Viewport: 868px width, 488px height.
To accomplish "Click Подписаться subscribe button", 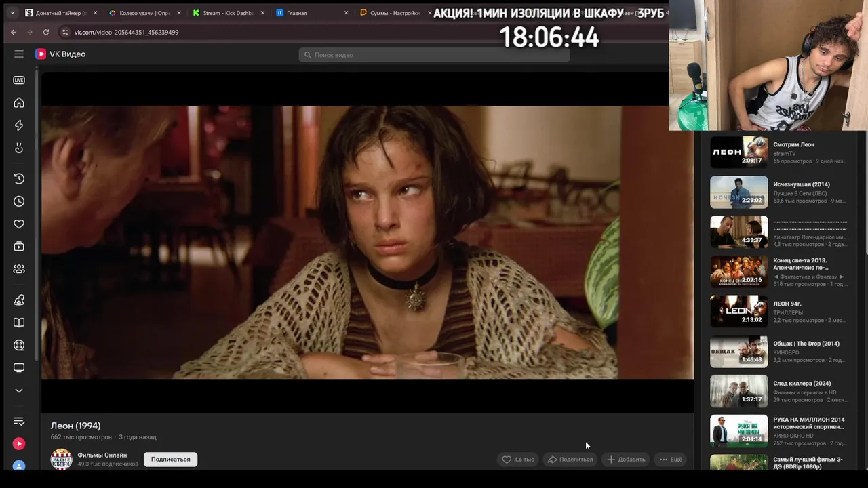I will 170,460.
